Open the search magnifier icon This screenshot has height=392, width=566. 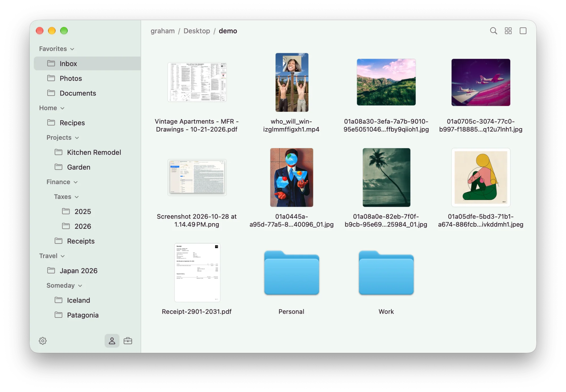pyautogui.click(x=493, y=31)
